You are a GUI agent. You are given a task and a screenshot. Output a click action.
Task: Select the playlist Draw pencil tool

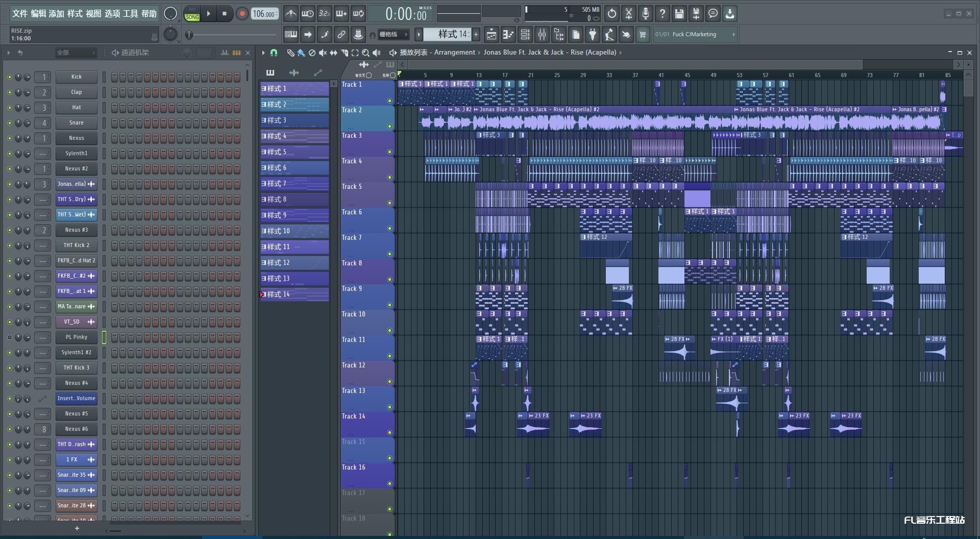pos(290,53)
